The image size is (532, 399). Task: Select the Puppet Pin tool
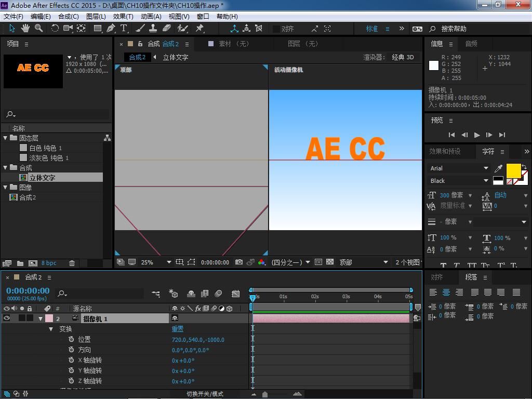pyautogui.click(x=199, y=29)
